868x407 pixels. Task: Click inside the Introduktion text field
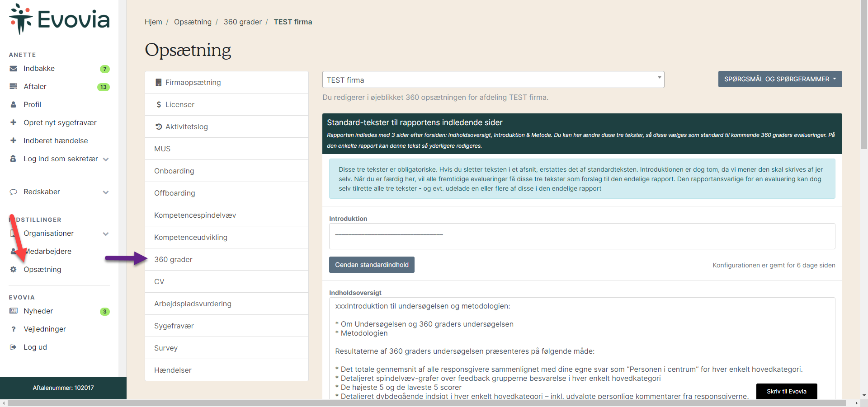[x=581, y=236]
